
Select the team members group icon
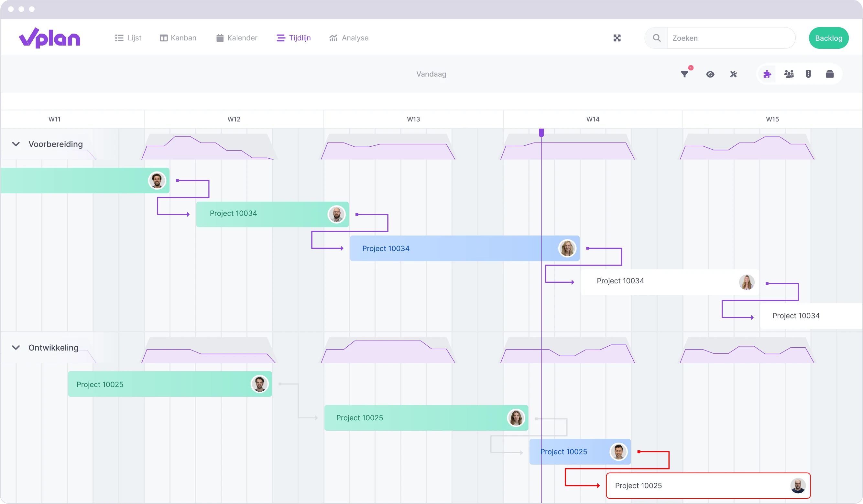click(x=789, y=74)
